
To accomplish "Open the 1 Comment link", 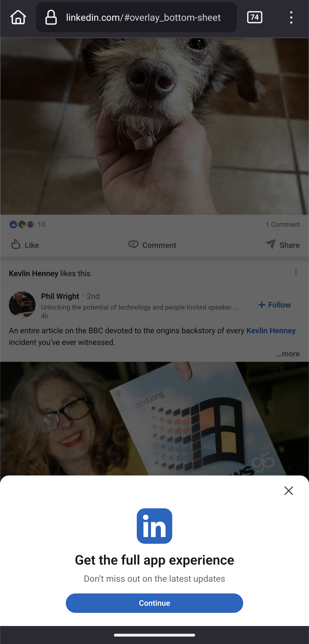I will 283,225.
